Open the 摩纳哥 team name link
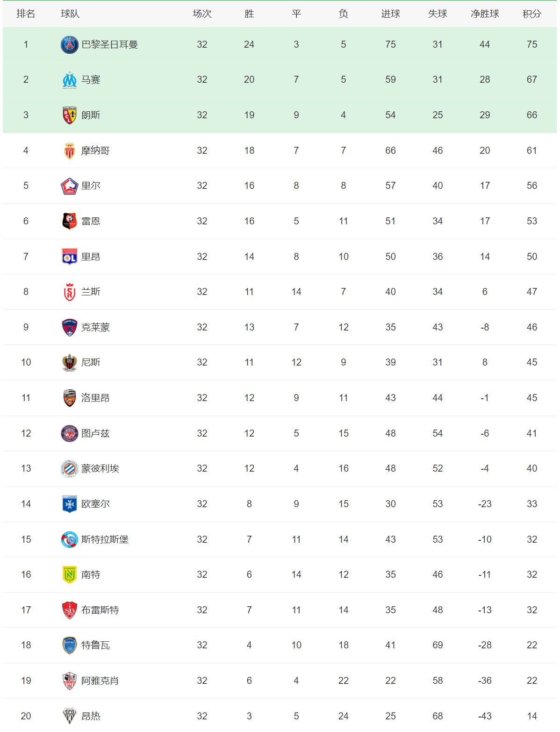 95,151
